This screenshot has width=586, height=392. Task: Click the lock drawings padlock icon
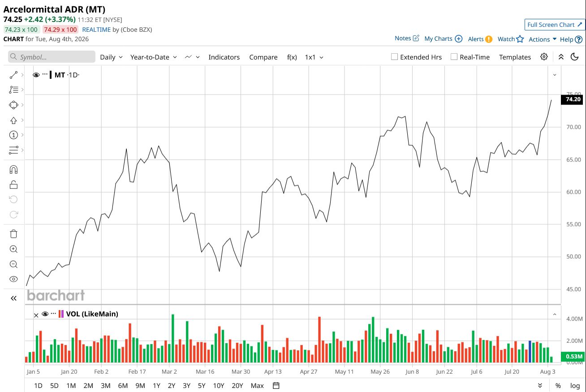pos(13,184)
